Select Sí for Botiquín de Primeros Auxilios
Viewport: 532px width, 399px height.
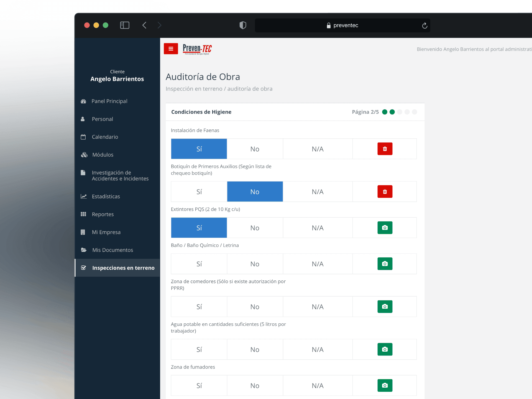click(199, 191)
